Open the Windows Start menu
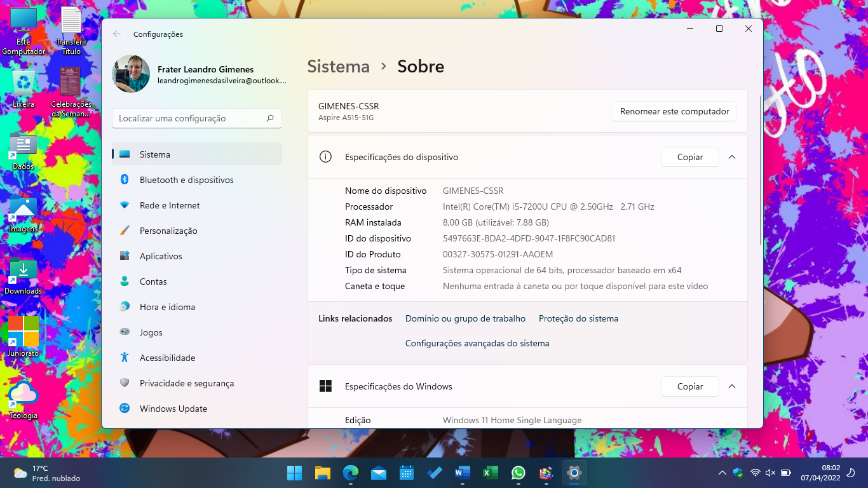 tap(295, 473)
